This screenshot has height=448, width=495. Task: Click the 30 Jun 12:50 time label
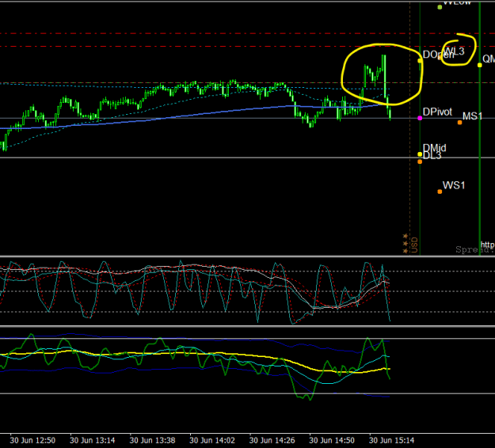(x=32, y=440)
